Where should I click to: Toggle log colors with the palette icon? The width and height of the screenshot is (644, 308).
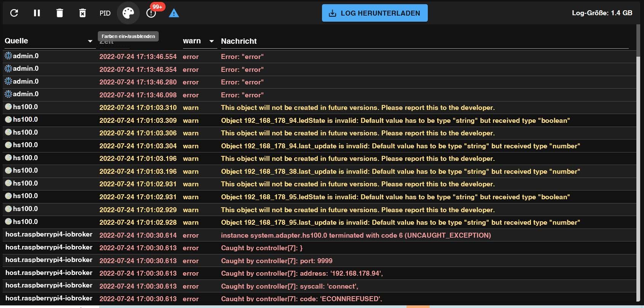tap(128, 13)
